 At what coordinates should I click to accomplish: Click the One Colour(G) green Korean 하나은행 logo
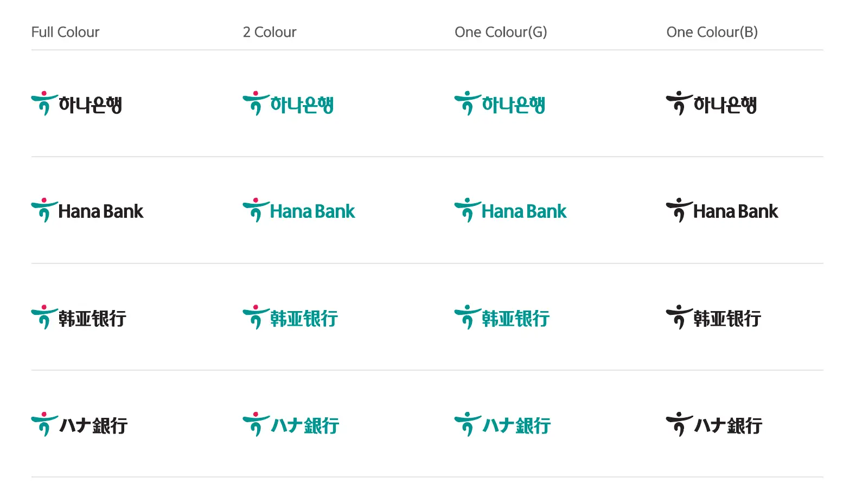tap(500, 103)
